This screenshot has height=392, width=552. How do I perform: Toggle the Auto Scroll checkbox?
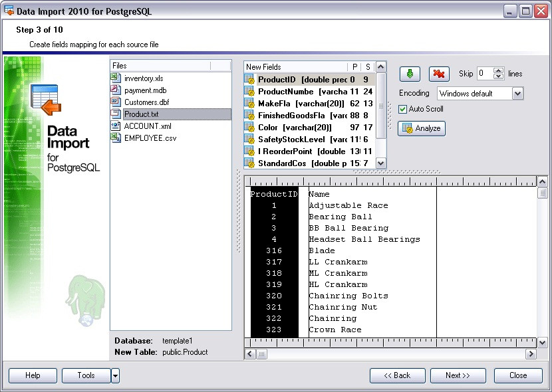point(403,109)
